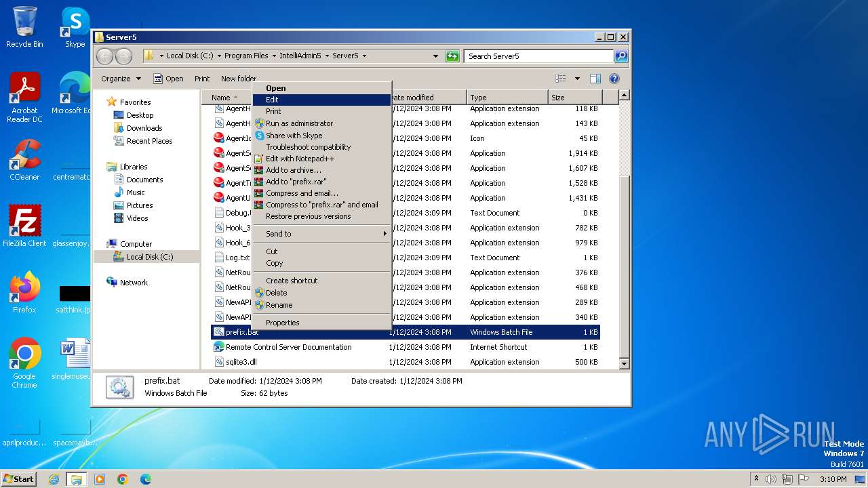Open the Firefox desktop shortcut

(x=24, y=292)
